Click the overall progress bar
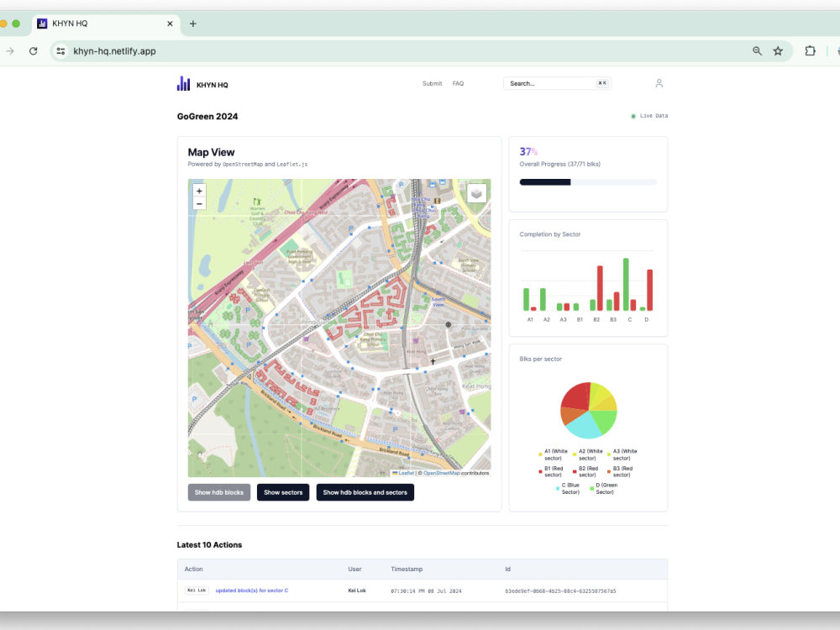Viewport: 840px width, 630px height. [588, 182]
